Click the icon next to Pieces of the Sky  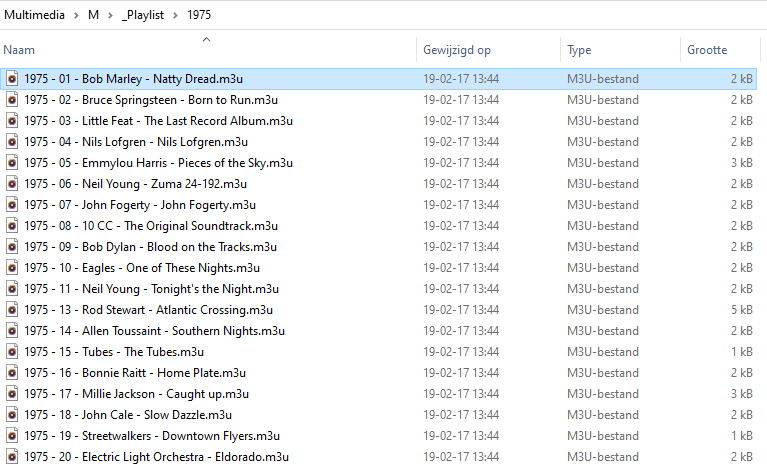tap(12, 163)
